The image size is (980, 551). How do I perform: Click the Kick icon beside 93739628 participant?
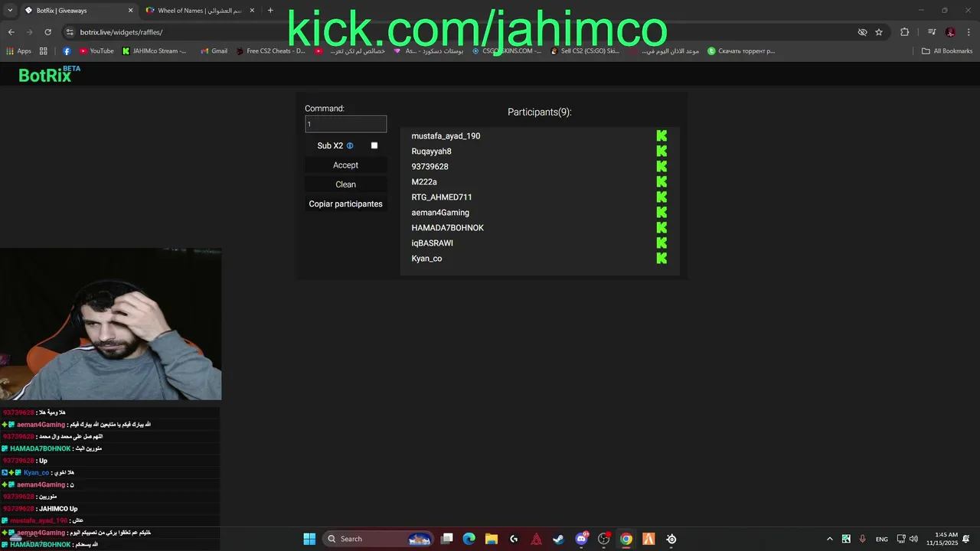click(661, 167)
